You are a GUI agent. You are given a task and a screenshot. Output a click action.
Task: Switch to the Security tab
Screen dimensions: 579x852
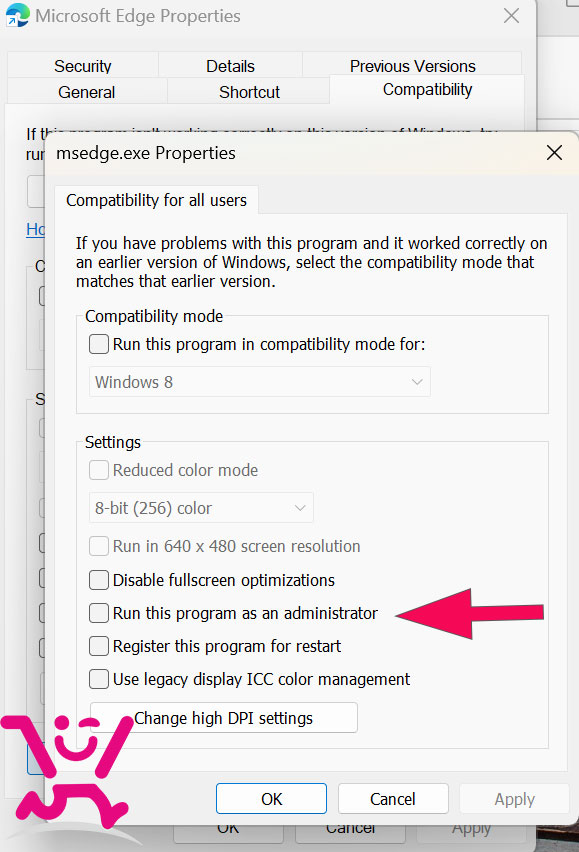pos(83,66)
